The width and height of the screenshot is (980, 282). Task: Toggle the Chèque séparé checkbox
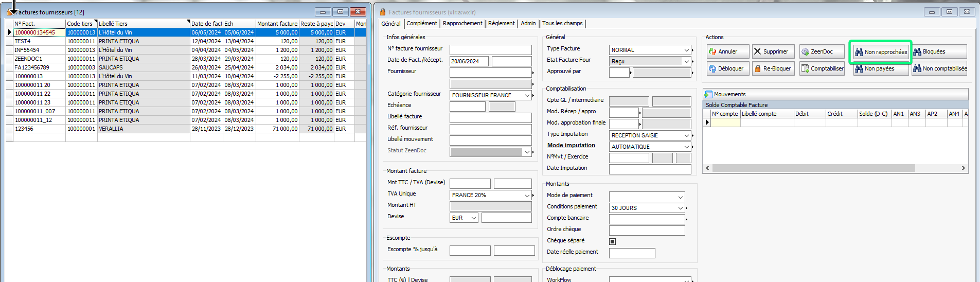click(x=612, y=241)
